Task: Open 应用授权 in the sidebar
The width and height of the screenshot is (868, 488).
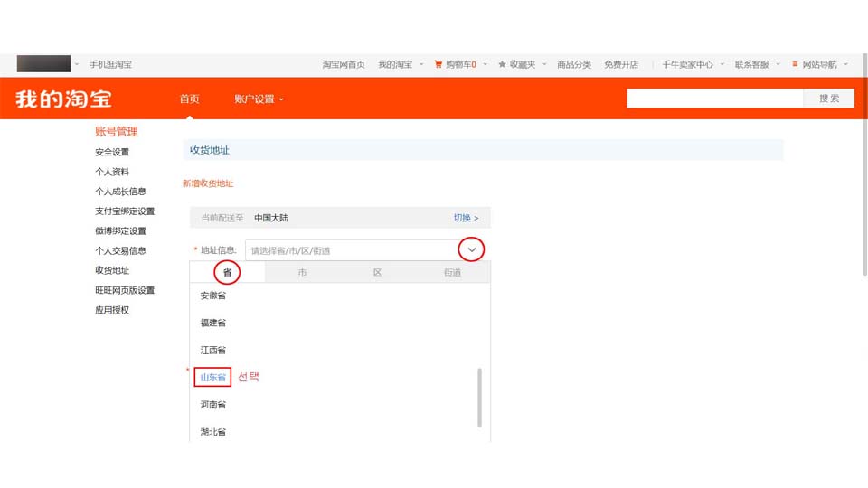Action: [112, 310]
